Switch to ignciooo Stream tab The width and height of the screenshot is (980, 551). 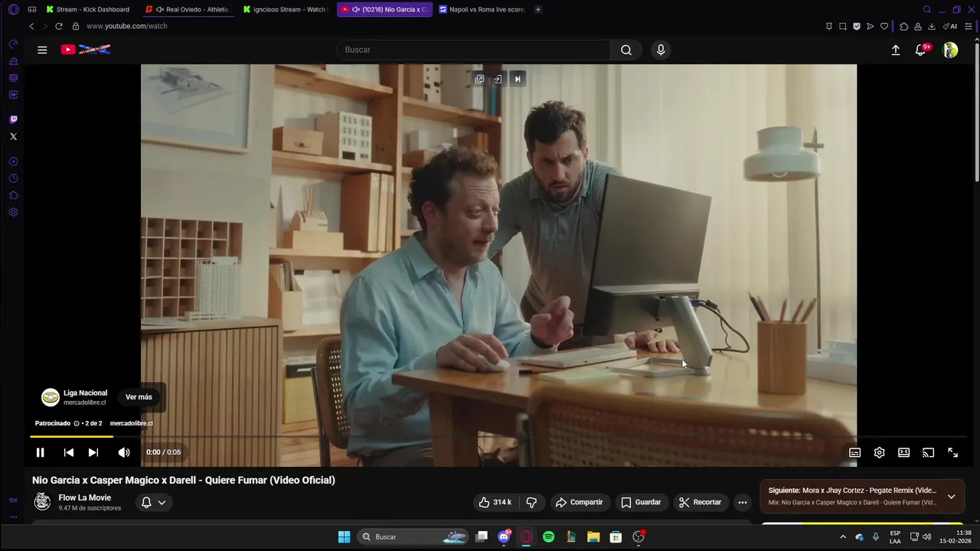(x=285, y=9)
